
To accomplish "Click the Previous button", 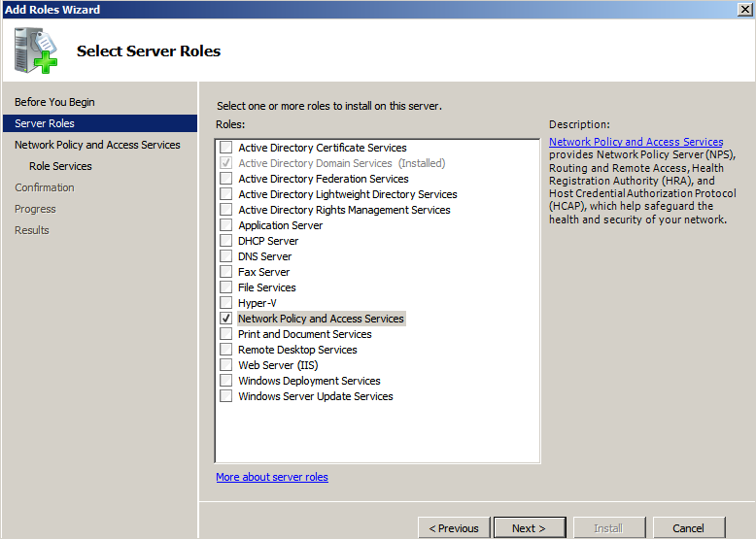I will click(454, 528).
